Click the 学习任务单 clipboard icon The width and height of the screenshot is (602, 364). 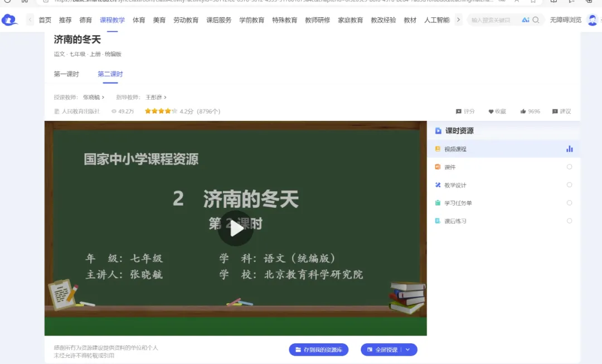pyautogui.click(x=438, y=203)
